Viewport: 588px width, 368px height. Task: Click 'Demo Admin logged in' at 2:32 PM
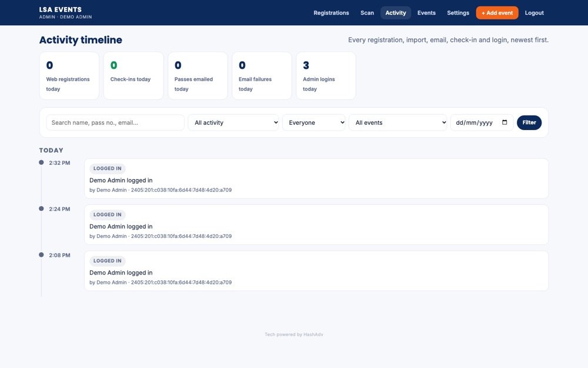(x=121, y=180)
